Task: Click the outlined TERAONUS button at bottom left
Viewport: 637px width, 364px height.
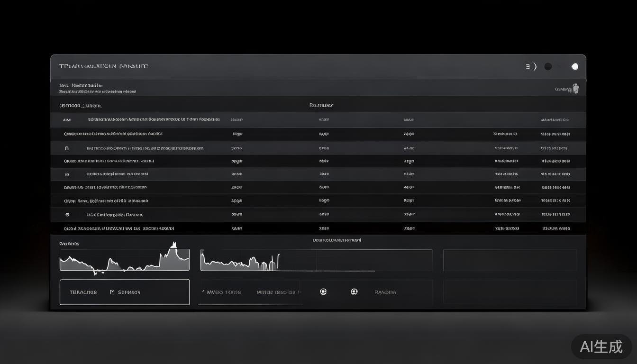Action: pos(125,292)
